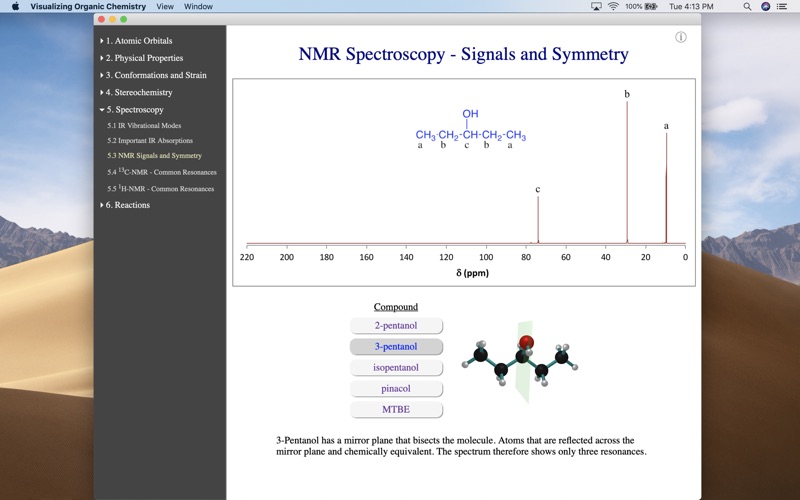Open the Wi-Fi status menu
This screenshot has height=500, width=800.
613,7
